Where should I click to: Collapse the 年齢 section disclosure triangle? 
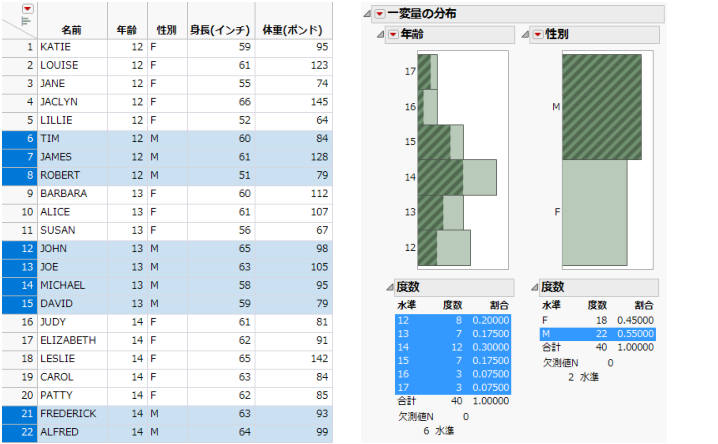click(381, 34)
